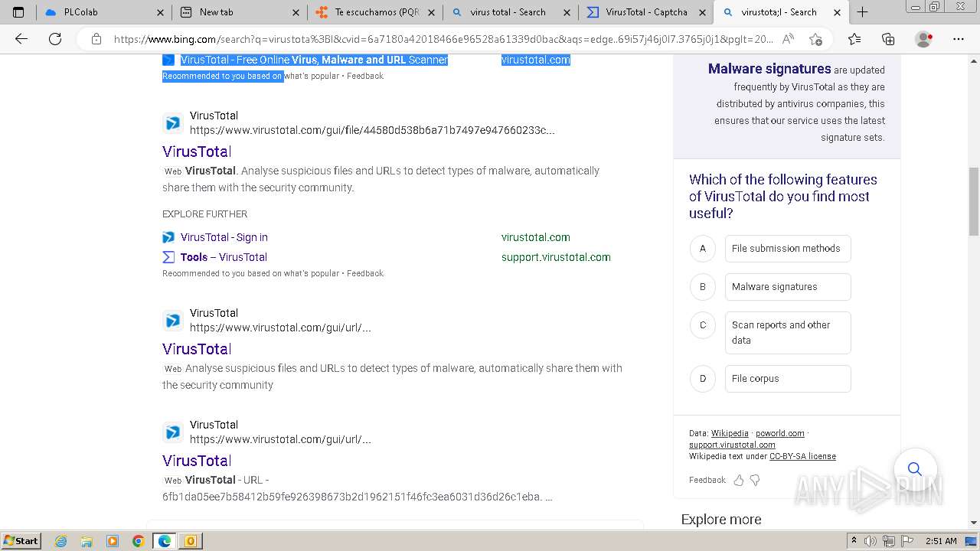Click the floating search magnifier button
This screenshot has height=551, width=980.
(914, 468)
